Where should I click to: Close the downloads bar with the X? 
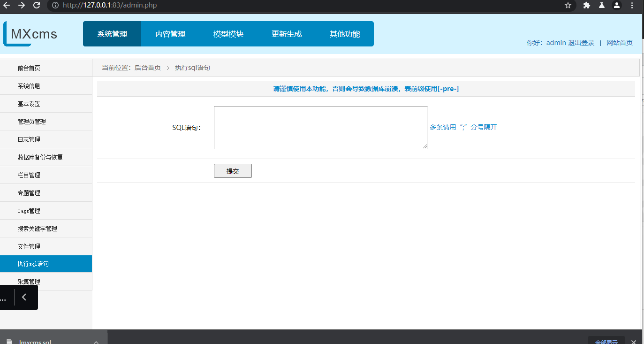click(x=634, y=342)
